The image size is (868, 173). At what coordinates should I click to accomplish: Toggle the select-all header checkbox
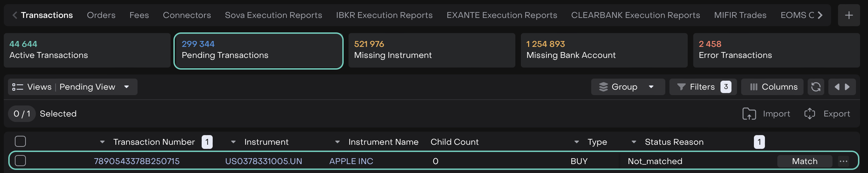click(20, 141)
